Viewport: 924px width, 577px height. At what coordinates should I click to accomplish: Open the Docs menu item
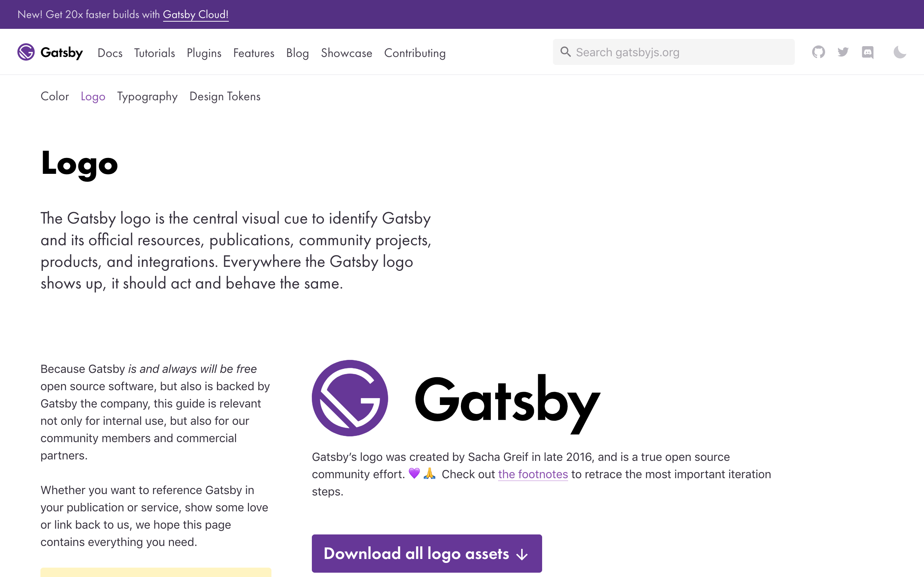[110, 53]
